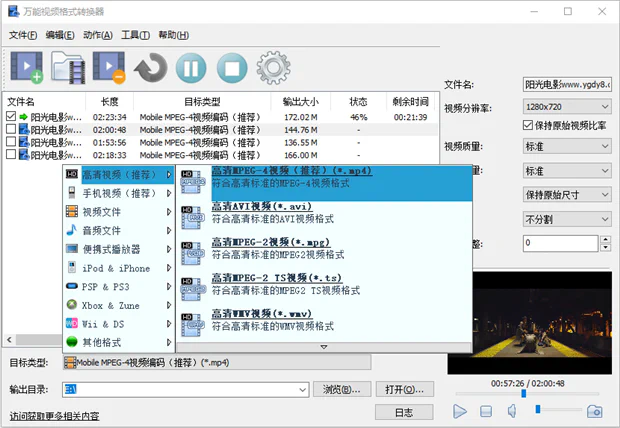Click the PSP icon beside PSP & PS3
The height and width of the screenshot is (428, 620).
pos(72,286)
